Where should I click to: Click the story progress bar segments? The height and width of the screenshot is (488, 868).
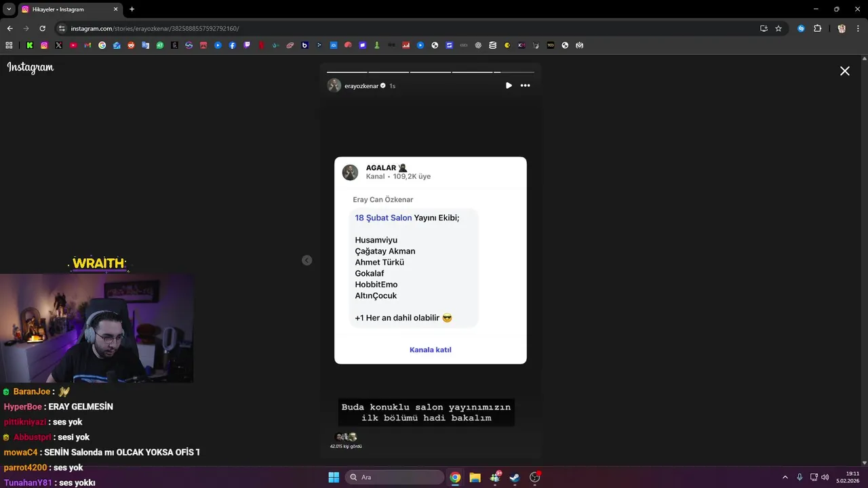click(x=431, y=72)
